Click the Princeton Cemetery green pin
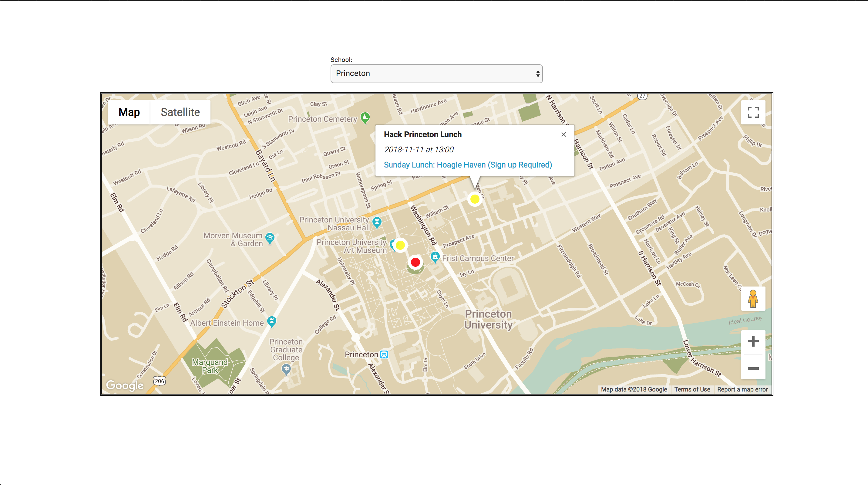This screenshot has width=868, height=485. coord(365,117)
